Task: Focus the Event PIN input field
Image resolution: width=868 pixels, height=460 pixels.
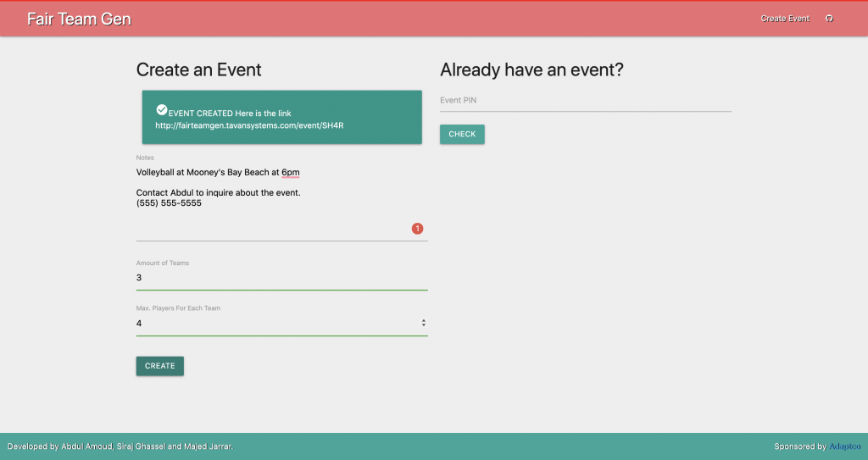Action: point(586,101)
